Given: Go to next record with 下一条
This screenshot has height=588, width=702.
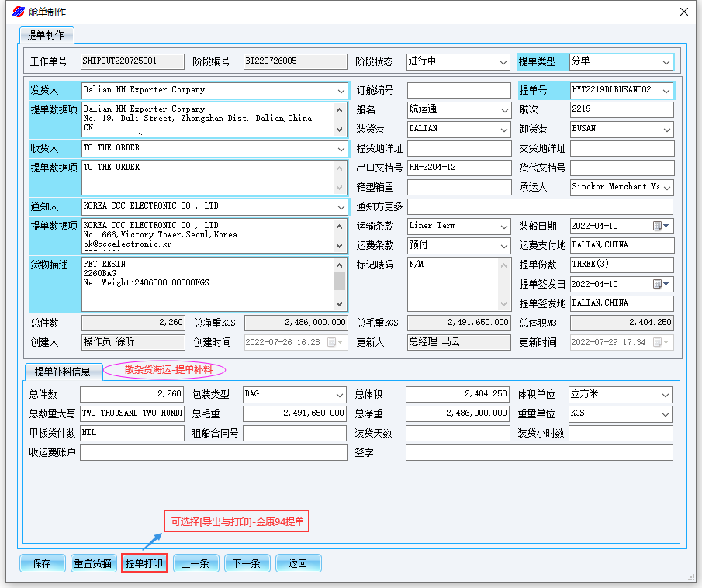Looking at the screenshot, I should coord(247,563).
